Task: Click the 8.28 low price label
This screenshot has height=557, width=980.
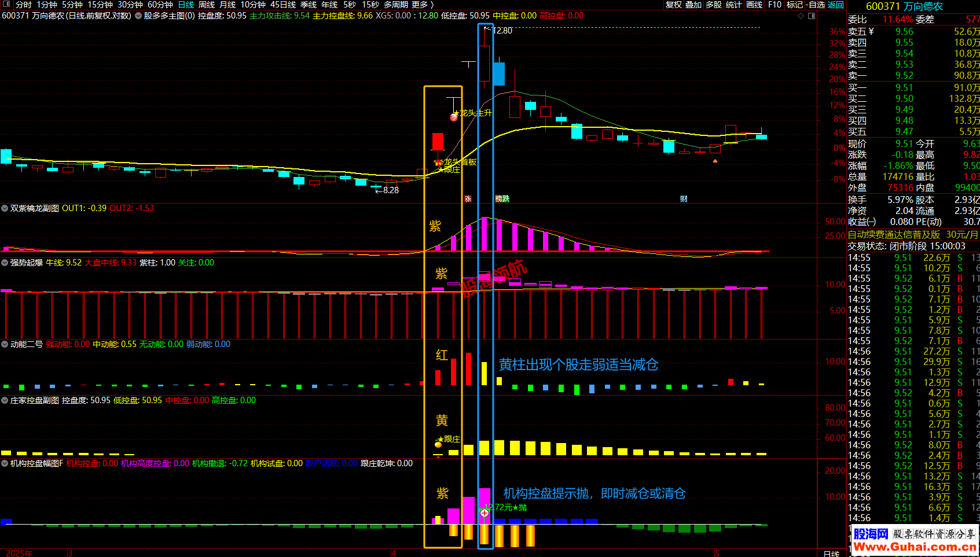Action: point(391,190)
